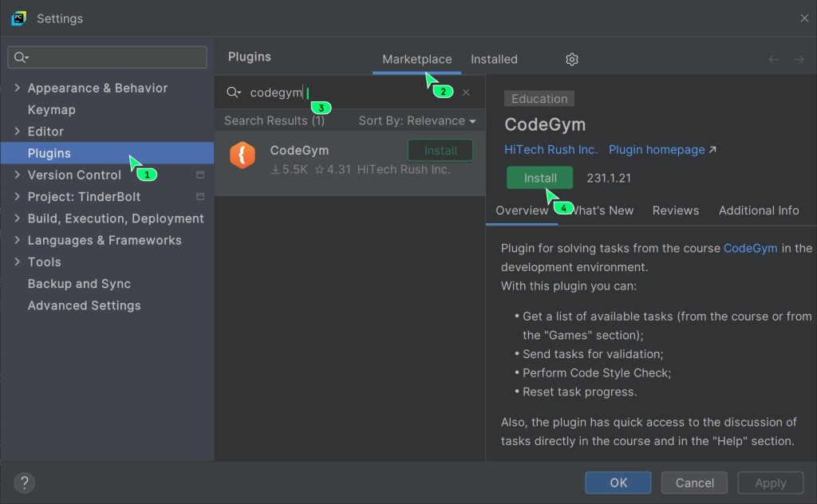Click the back navigation arrow
The image size is (817, 504).
(x=773, y=59)
